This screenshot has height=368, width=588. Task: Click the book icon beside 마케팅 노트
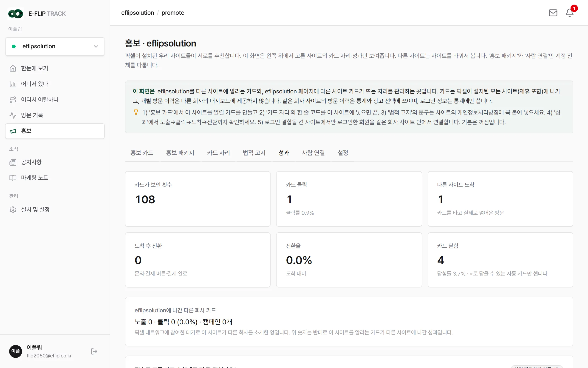coord(13,178)
